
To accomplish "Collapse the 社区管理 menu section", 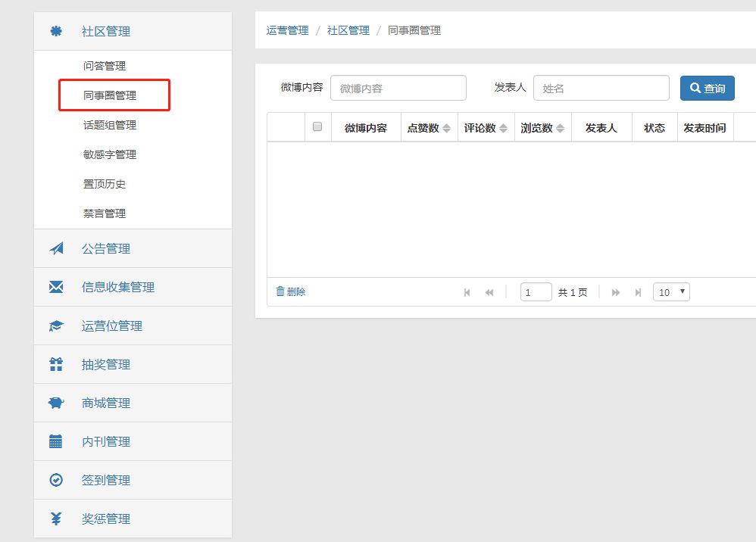I will (x=133, y=31).
